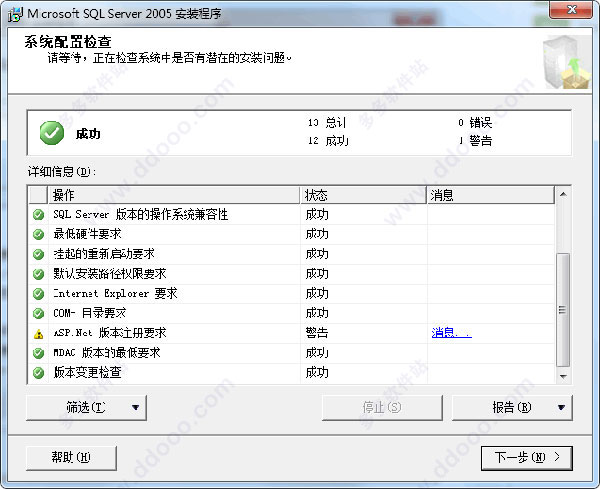Click the large green success checkmark icon
The width and height of the screenshot is (600, 489).
(x=52, y=133)
